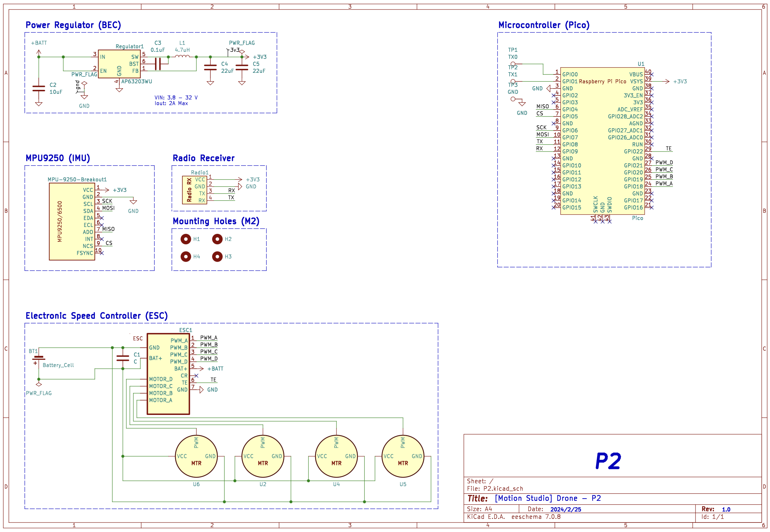The width and height of the screenshot is (770, 532).
Task: Select the U2 motor symbol
Action: 263,456
